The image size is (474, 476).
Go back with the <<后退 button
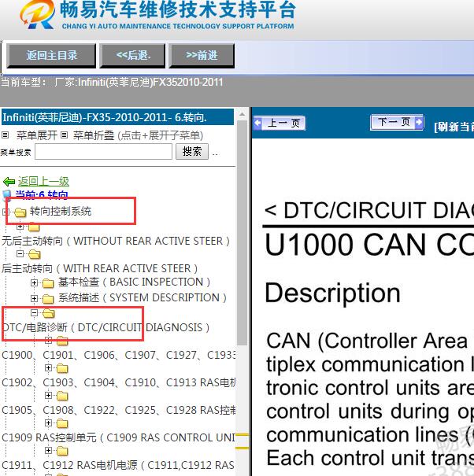(x=133, y=56)
